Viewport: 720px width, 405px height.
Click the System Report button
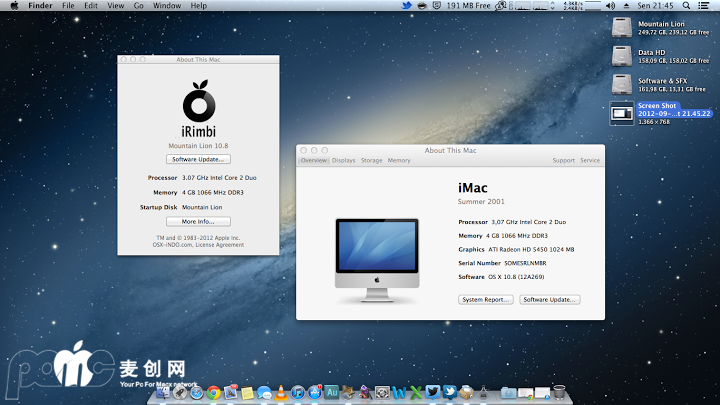point(486,299)
